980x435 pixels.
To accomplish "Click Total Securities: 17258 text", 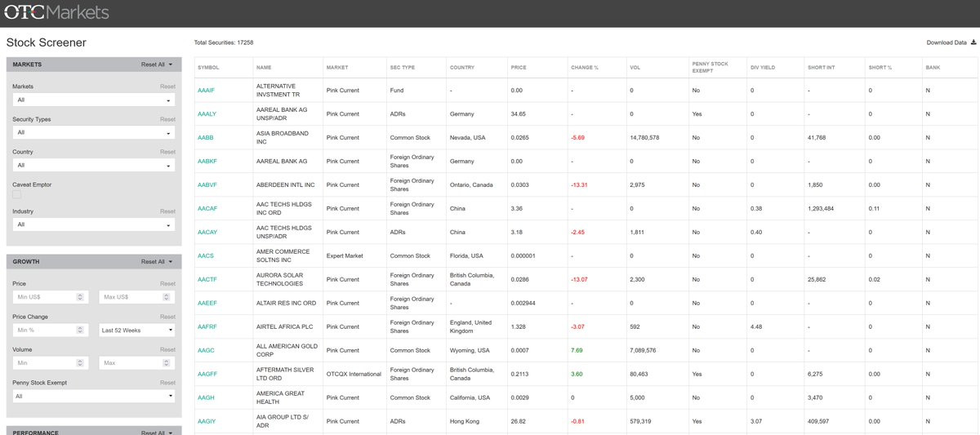I will coord(224,42).
